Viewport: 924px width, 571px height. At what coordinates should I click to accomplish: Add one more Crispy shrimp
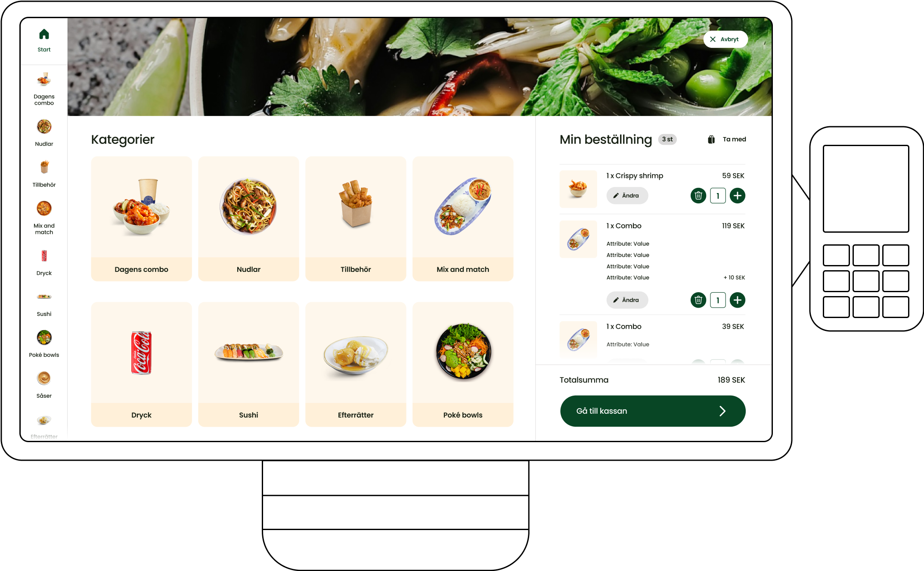(x=738, y=196)
